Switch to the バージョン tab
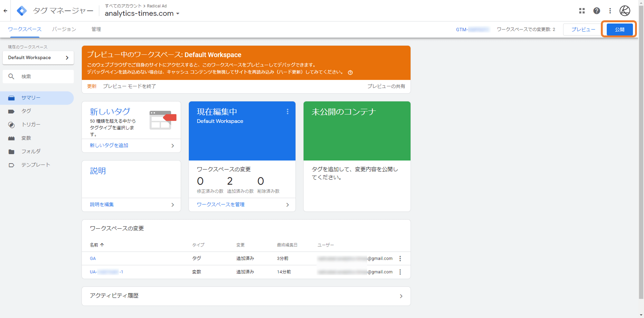This screenshot has height=318, width=644. click(64, 29)
